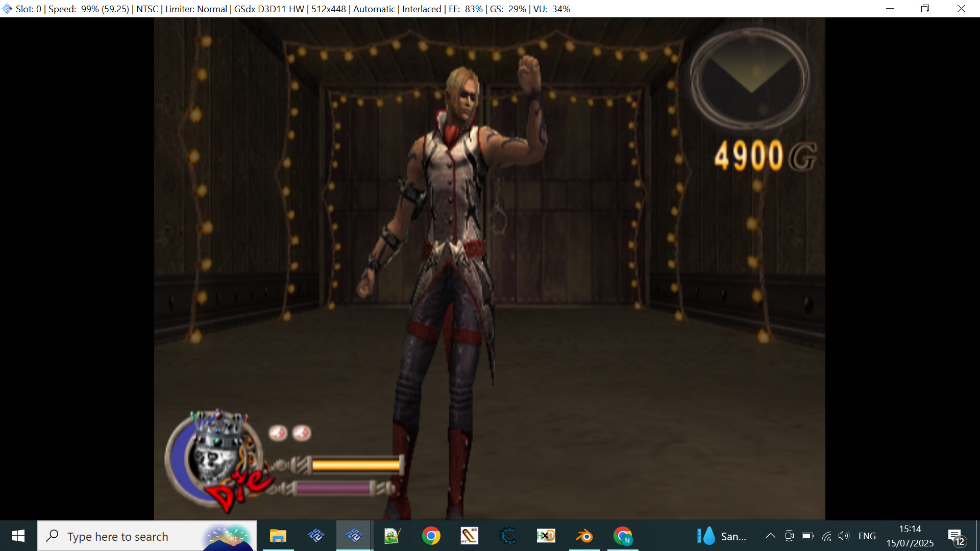Open the Start menu
Image resolution: width=980 pixels, height=551 pixels.
click(x=17, y=536)
